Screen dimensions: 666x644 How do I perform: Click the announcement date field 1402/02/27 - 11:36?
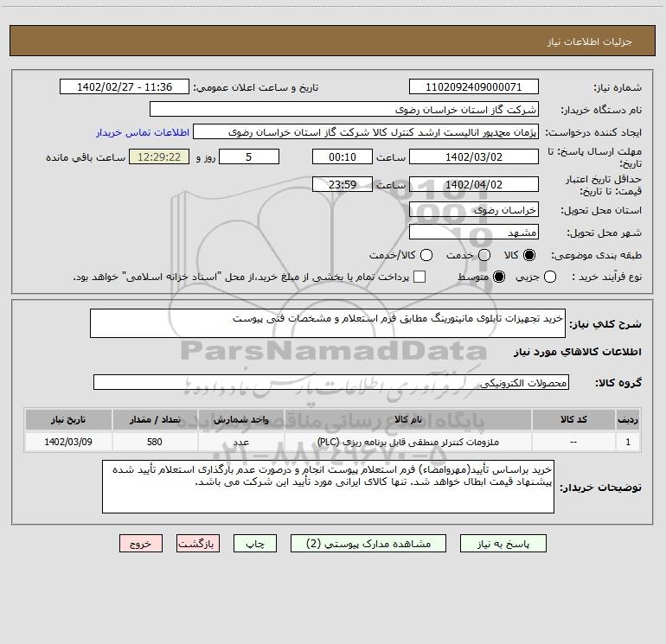125,87
